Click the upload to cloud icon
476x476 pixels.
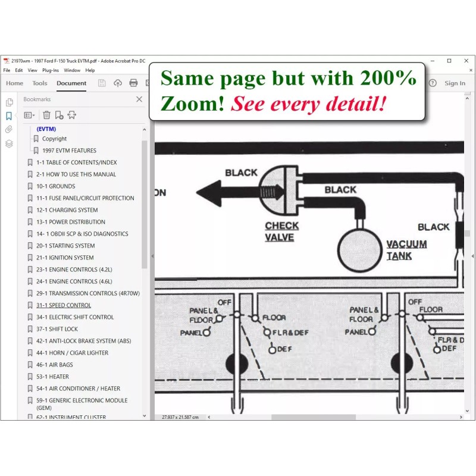[118, 83]
